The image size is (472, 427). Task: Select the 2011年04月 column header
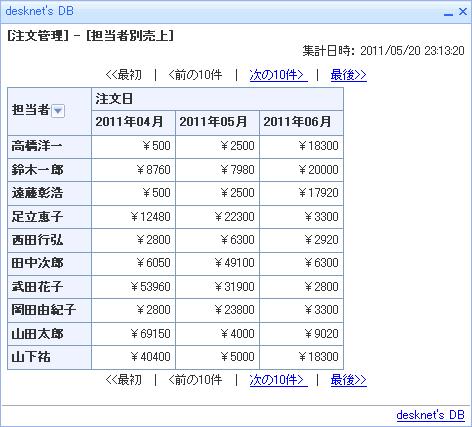133,123
